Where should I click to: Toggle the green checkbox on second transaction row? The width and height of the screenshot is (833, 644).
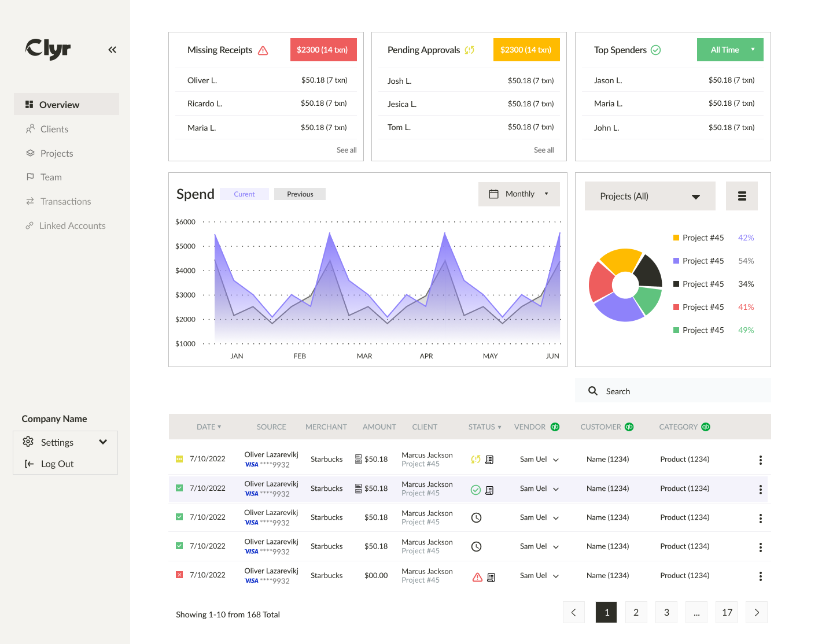pos(179,488)
